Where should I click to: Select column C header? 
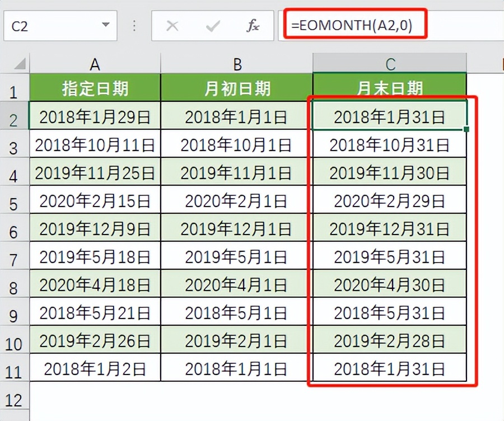tap(390, 64)
